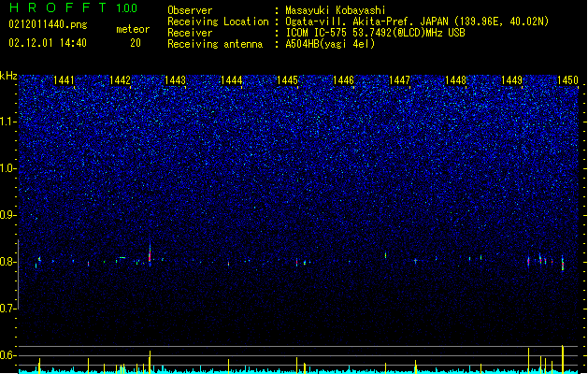Viewport: 588px width, 374px height.
Task: Click the 'Observer' label
Action: click(x=190, y=10)
